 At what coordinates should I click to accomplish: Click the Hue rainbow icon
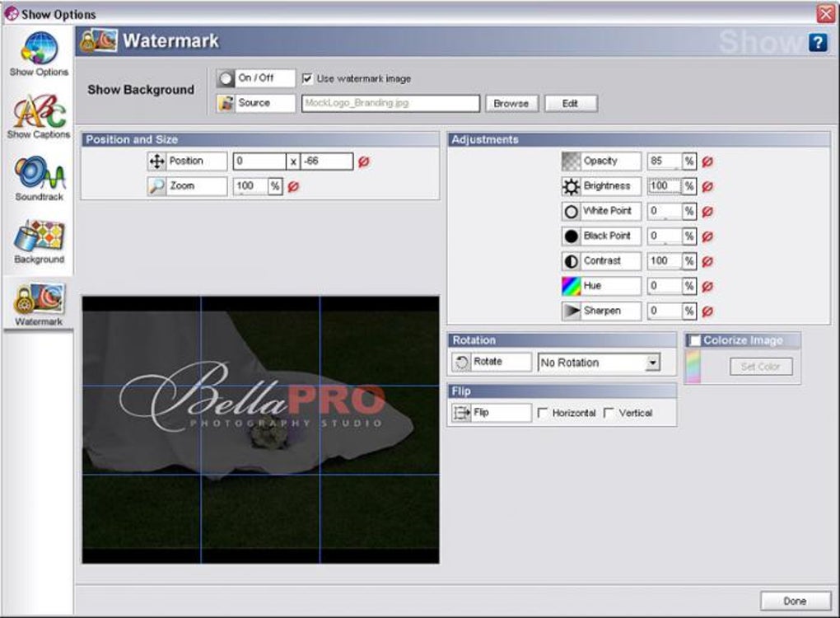click(571, 286)
